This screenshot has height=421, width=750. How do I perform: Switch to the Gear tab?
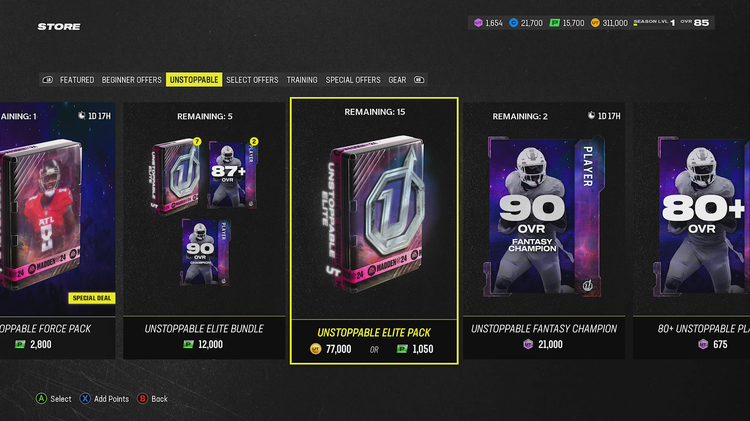coord(397,80)
